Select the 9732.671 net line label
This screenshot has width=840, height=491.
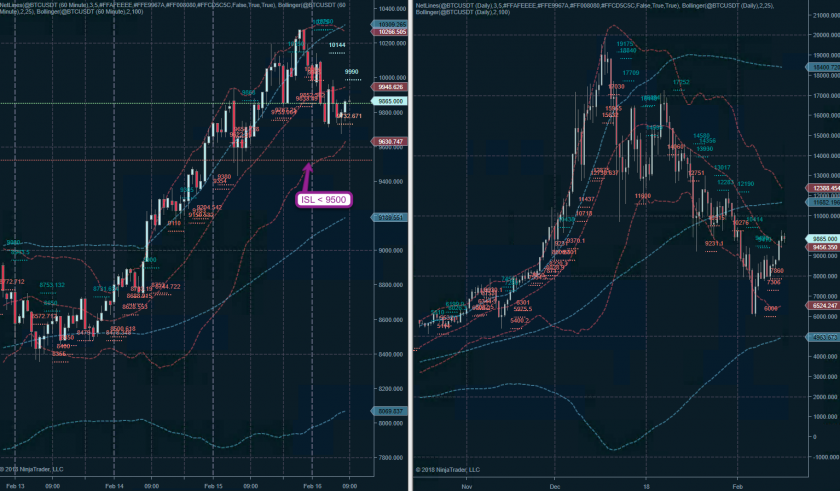click(x=349, y=116)
